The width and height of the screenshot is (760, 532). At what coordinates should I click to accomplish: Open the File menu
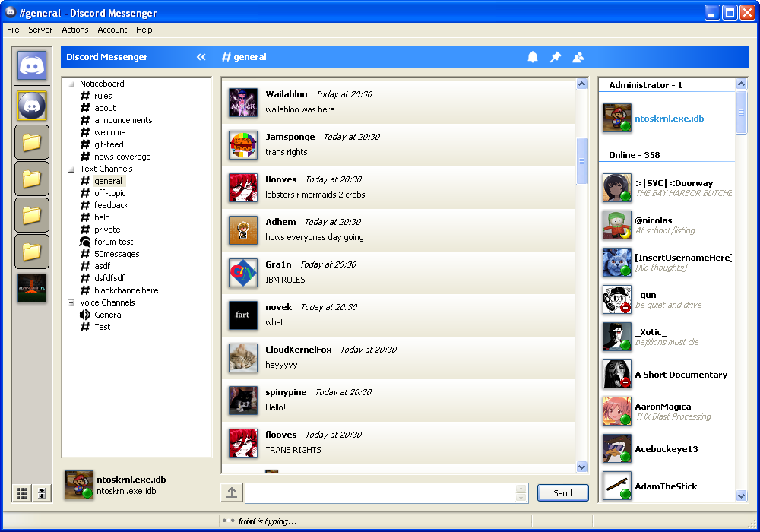click(13, 30)
